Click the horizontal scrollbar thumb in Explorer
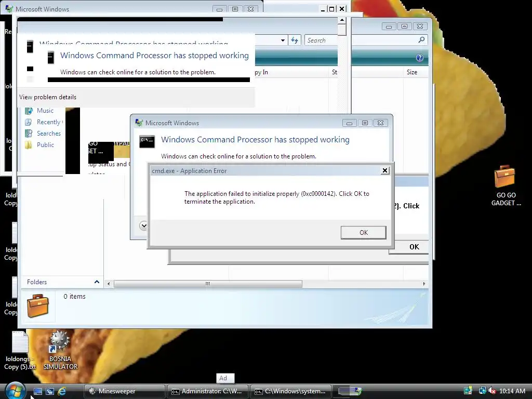 [x=208, y=284]
